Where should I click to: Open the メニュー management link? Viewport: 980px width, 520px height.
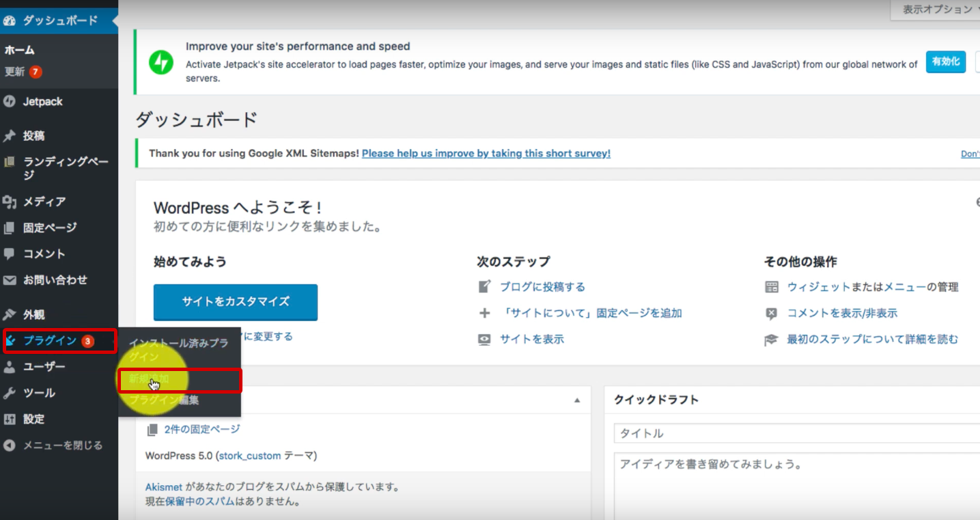tap(905, 287)
